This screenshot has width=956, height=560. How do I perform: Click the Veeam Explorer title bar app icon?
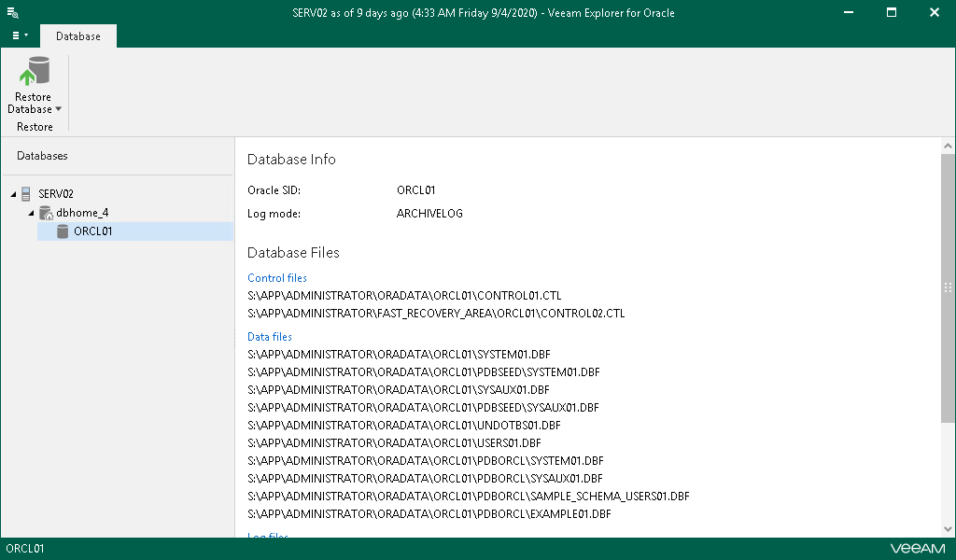click(13, 13)
